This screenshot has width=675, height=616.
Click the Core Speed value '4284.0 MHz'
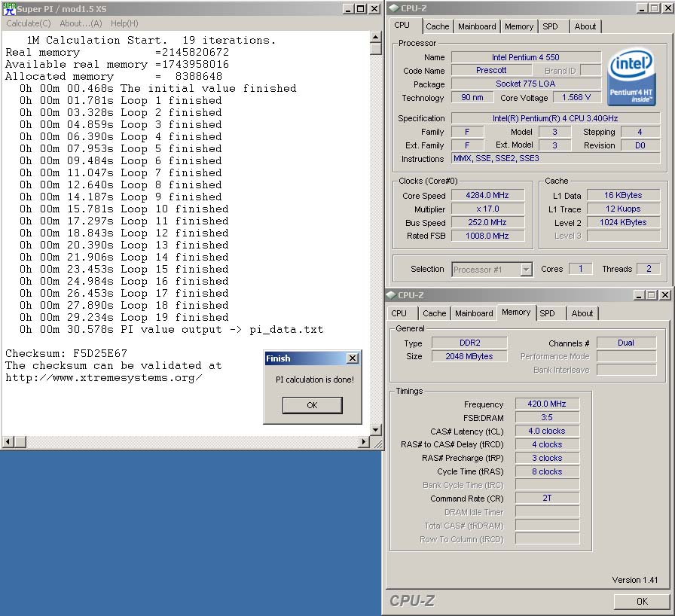pos(487,195)
